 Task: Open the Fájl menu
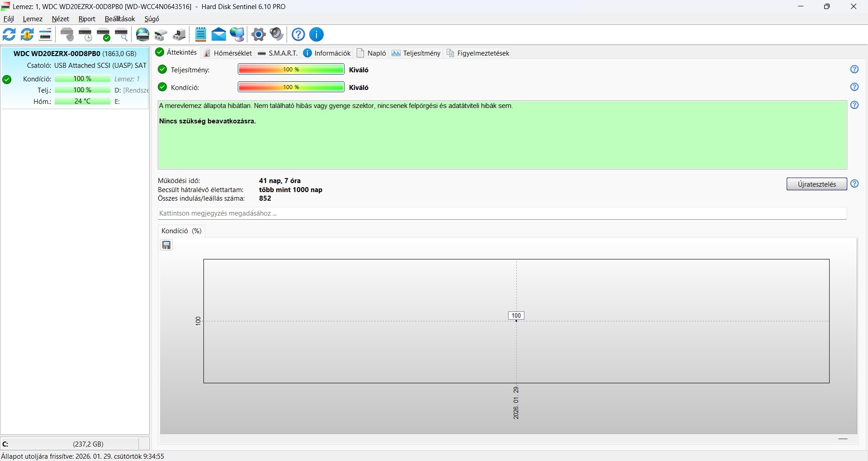9,19
